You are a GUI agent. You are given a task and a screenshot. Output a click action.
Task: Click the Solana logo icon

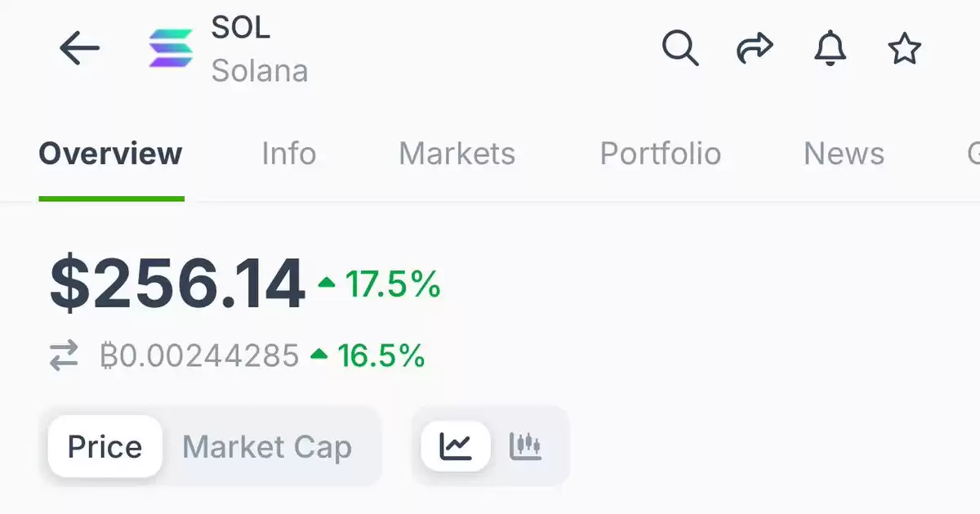[x=171, y=48]
